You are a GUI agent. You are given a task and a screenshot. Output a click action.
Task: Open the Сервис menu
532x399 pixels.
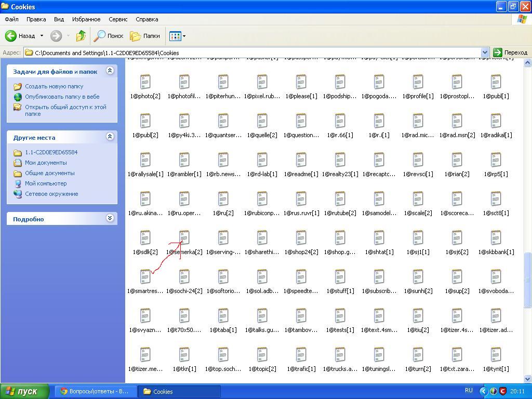pos(118,19)
